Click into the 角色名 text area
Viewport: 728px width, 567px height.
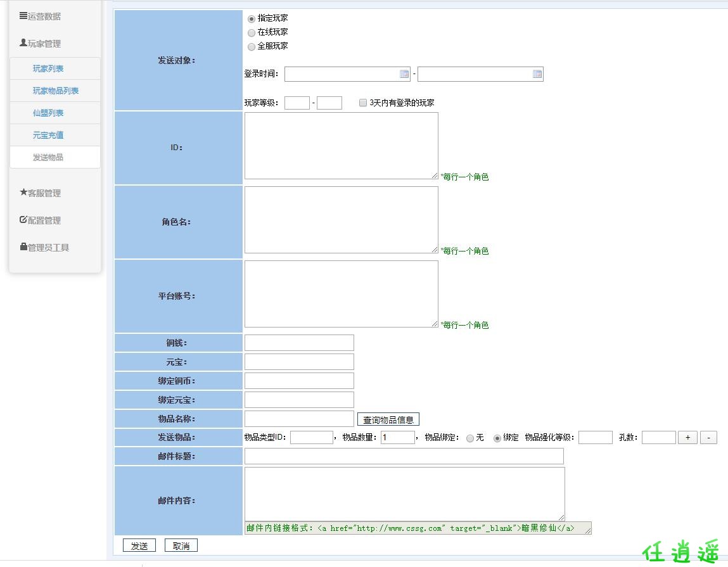click(342, 220)
